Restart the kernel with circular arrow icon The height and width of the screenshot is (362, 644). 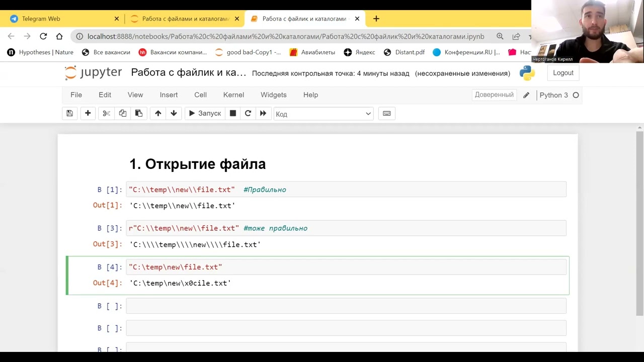[248, 114]
